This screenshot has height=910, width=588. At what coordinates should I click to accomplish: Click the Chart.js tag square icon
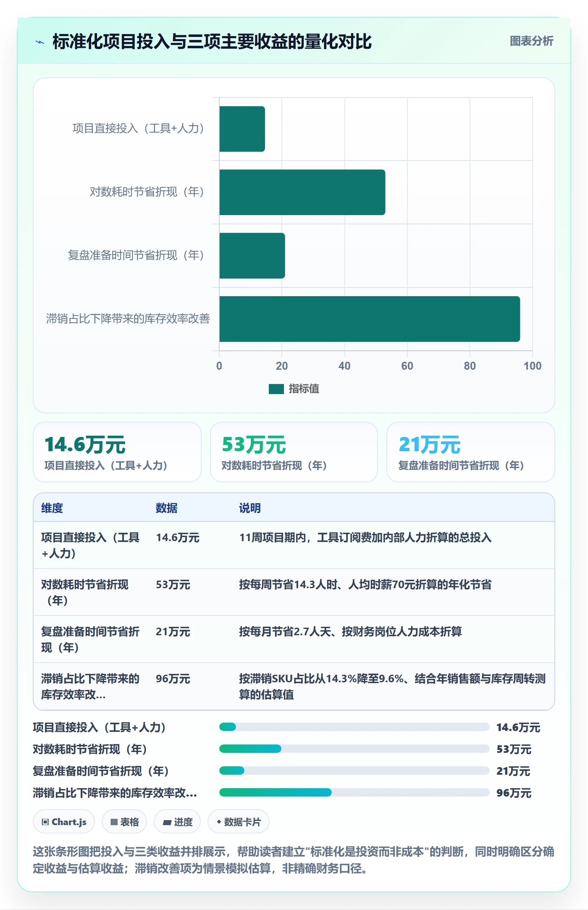[x=45, y=822]
